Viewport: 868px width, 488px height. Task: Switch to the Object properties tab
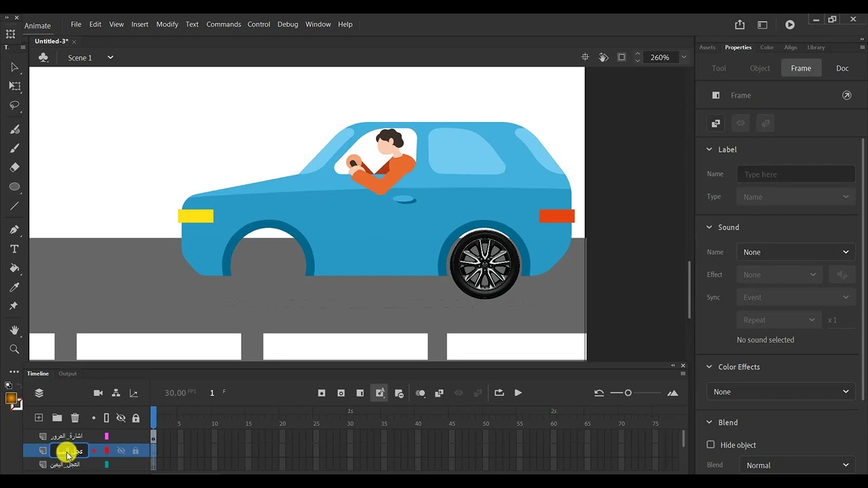[759, 68]
